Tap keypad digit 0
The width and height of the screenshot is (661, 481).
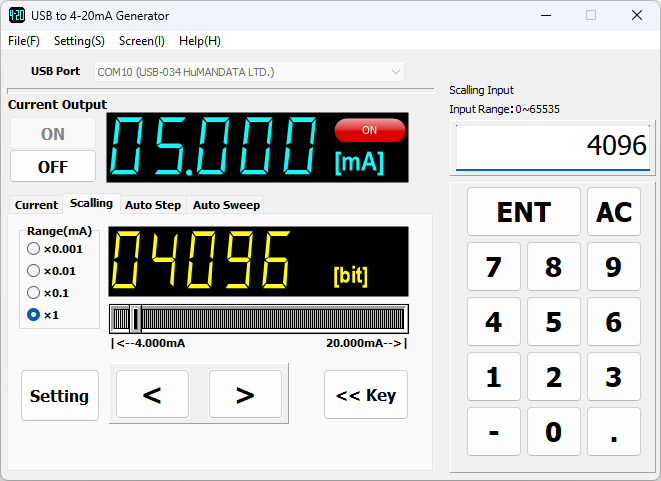[554, 432]
